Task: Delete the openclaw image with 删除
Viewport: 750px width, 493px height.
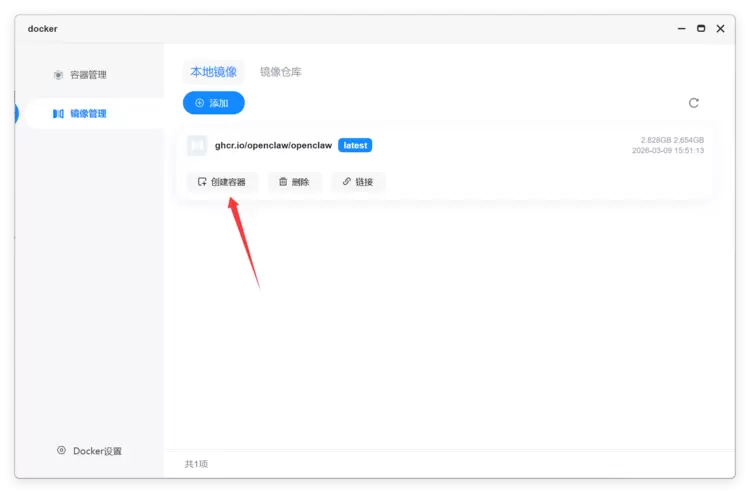Action: (294, 182)
